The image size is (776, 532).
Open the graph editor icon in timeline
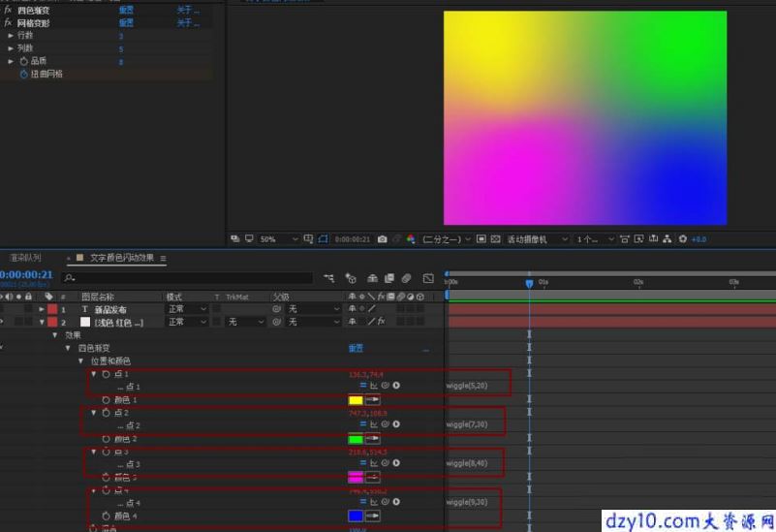point(428,278)
